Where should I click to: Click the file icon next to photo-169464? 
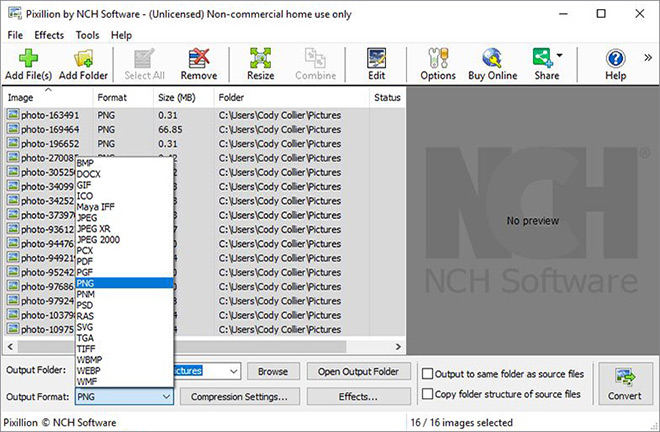(x=13, y=129)
